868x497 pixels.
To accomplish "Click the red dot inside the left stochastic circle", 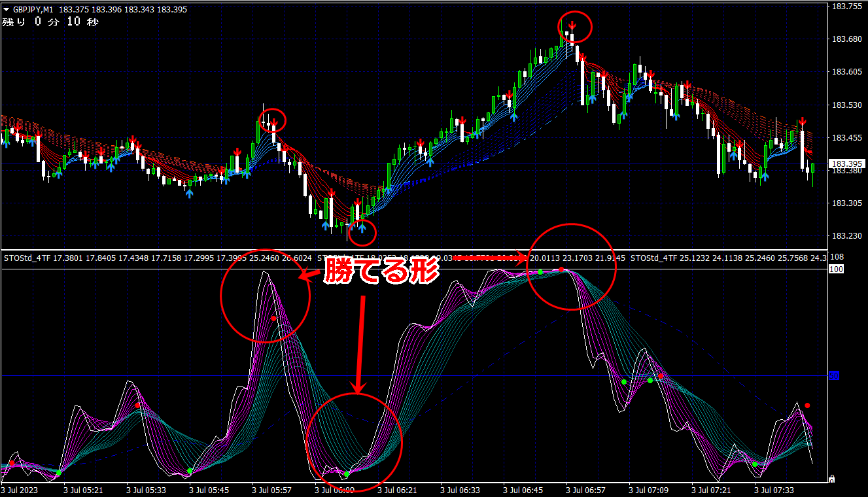I will pyautogui.click(x=273, y=318).
